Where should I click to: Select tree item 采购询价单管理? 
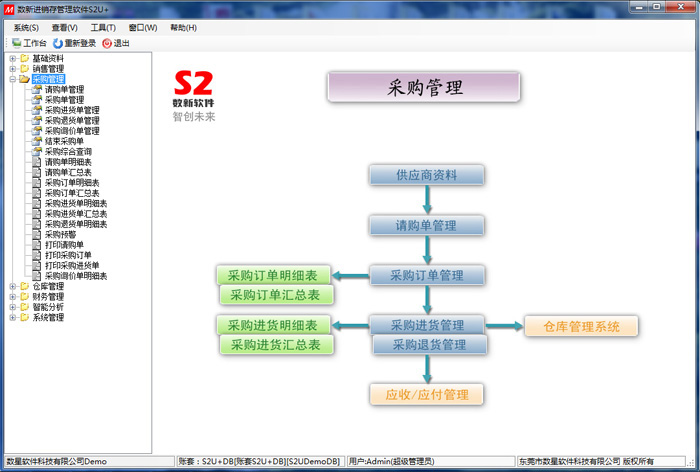pyautogui.click(x=72, y=131)
